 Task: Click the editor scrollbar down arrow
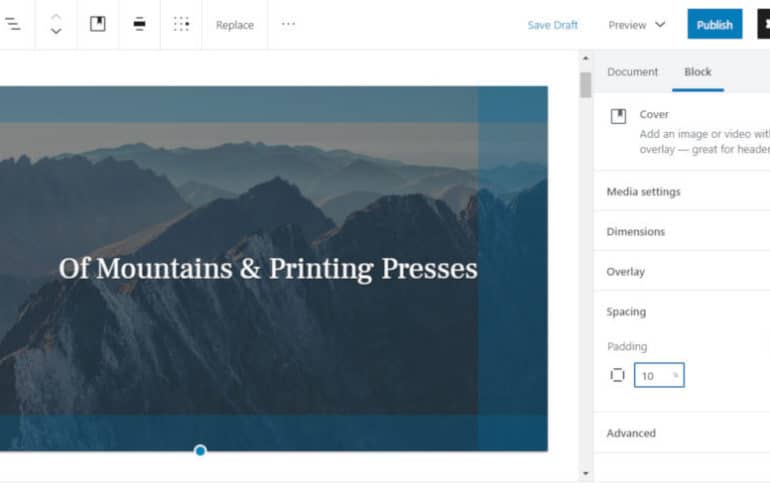pyautogui.click(x=585, y=473)
